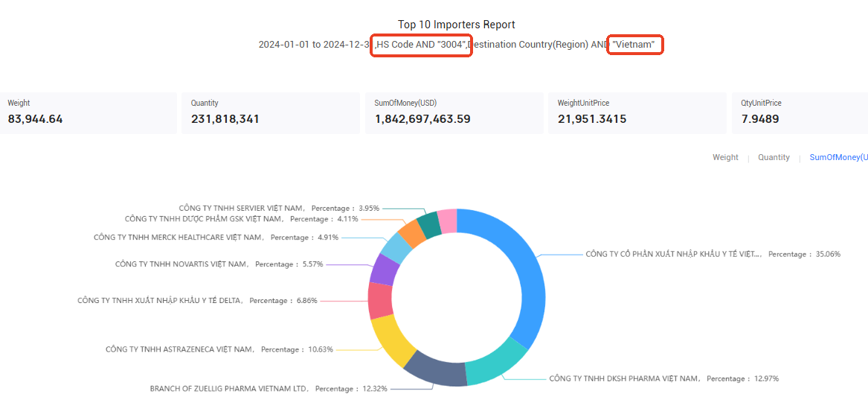Click the HS Code AND "3004" filter text
868x417 pixels.
pos(422,45)
